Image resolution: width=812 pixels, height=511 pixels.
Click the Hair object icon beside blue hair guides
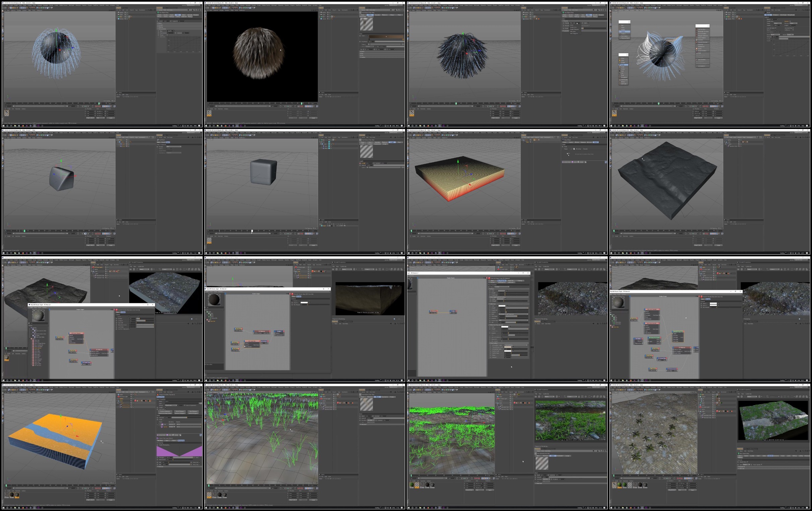(119, 17)
